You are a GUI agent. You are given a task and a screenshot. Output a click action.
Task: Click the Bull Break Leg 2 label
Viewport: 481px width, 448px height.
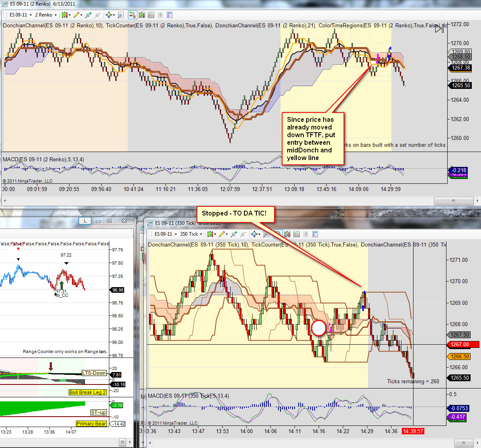coord(88,393)
